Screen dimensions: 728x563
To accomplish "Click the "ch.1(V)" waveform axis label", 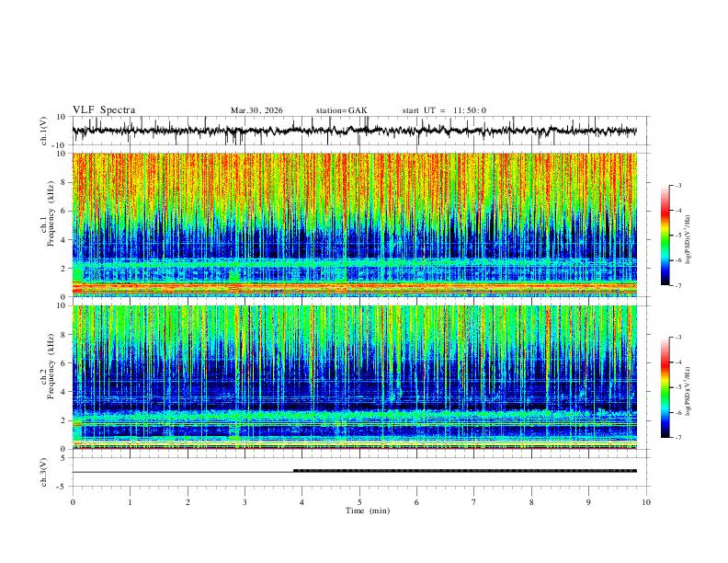I will (x=44, y=131).
